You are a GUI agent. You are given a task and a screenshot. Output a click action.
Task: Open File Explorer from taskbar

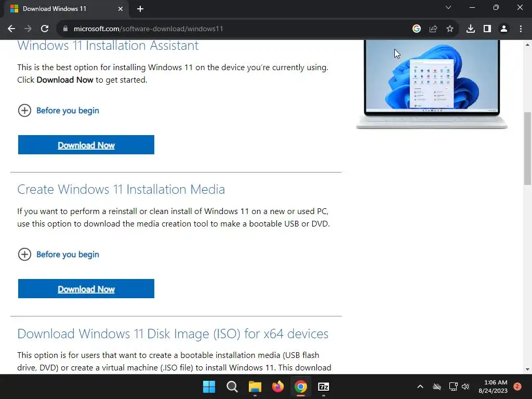[255, 387]
